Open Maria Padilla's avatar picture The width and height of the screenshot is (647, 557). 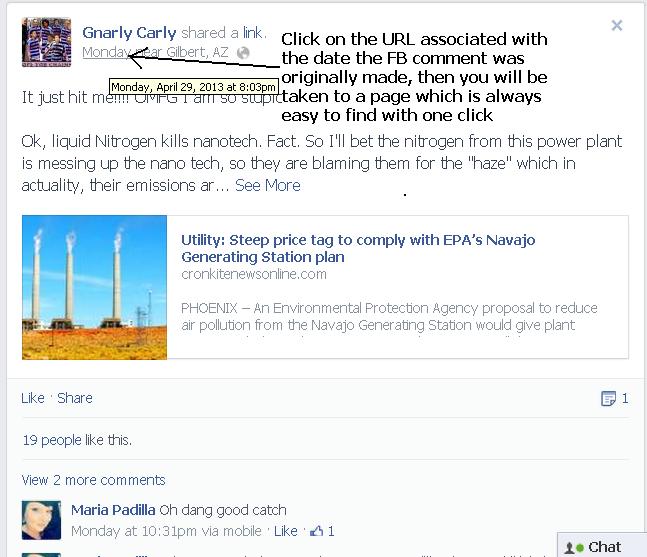pyautogui.click(x=41, y=520)
